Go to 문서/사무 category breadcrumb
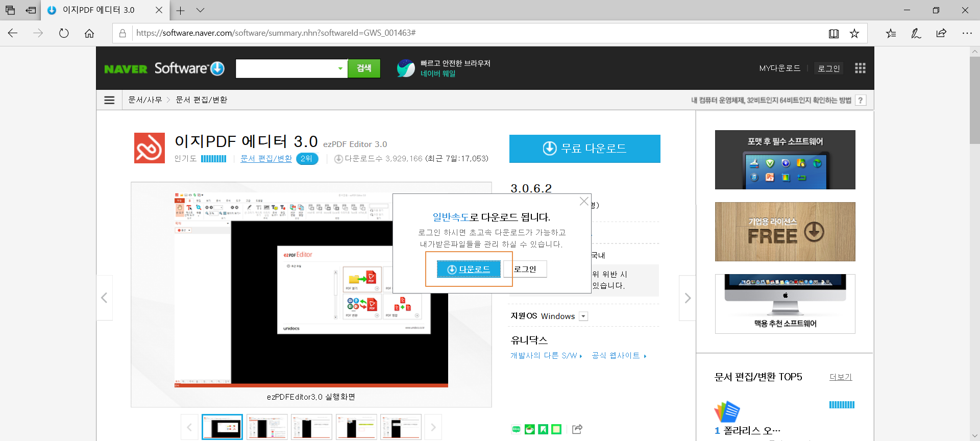Screen dimensions: 980x441 coord(145,100)
